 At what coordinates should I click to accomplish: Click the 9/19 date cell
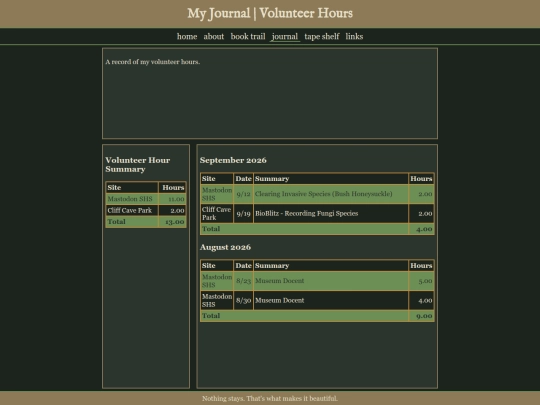243,214
